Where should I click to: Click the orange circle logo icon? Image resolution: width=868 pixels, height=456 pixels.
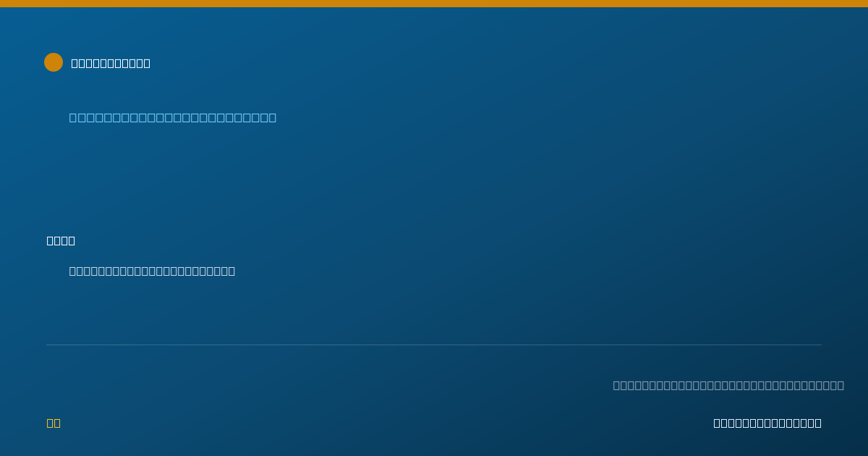tap(54, 62)
